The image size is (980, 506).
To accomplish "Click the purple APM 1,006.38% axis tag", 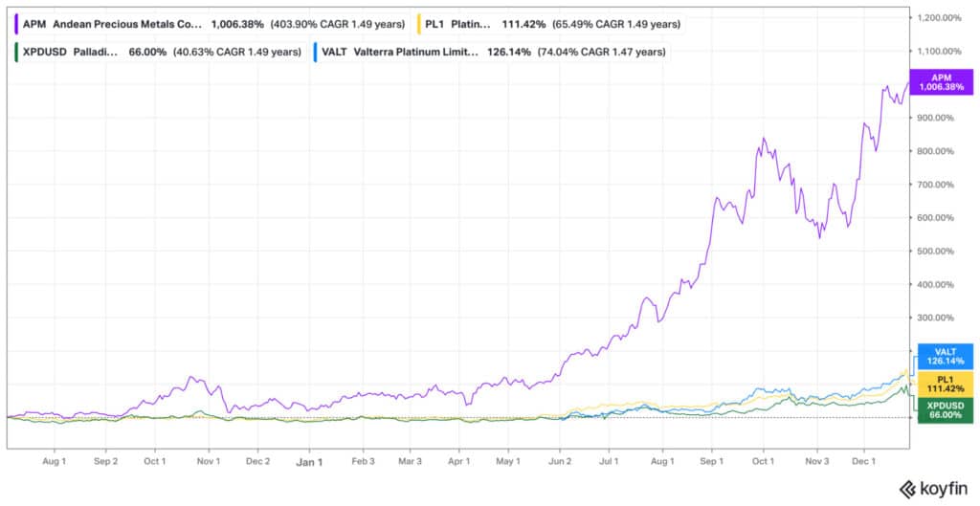I will tap(945, 81).
